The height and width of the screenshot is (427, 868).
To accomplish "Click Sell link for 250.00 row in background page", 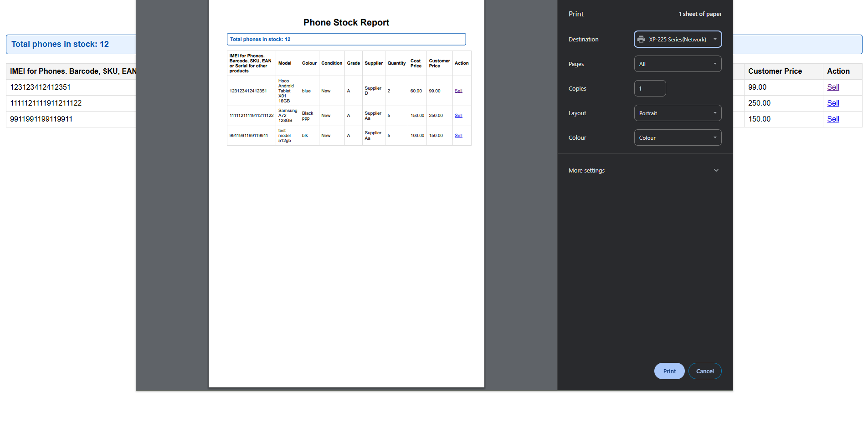I will pos(833,103).
